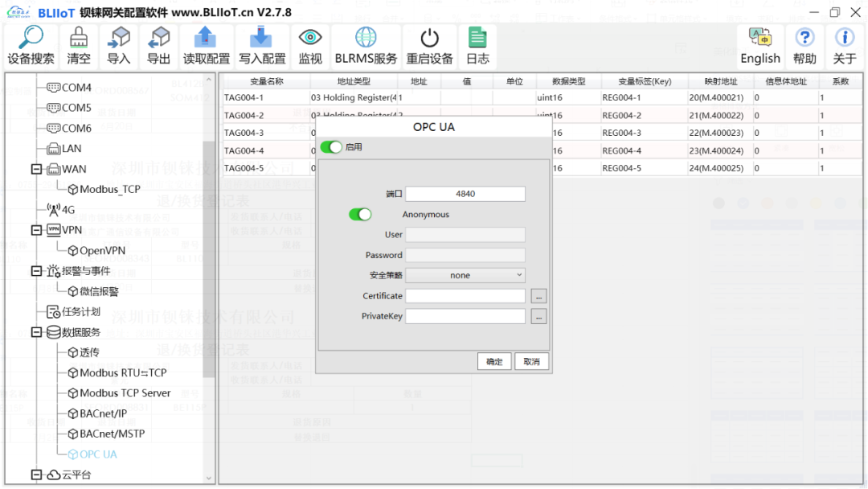Collapse the WAN tree node
Image resolution: width=868 pixels, height=489 pixels.
coord(36,169)
